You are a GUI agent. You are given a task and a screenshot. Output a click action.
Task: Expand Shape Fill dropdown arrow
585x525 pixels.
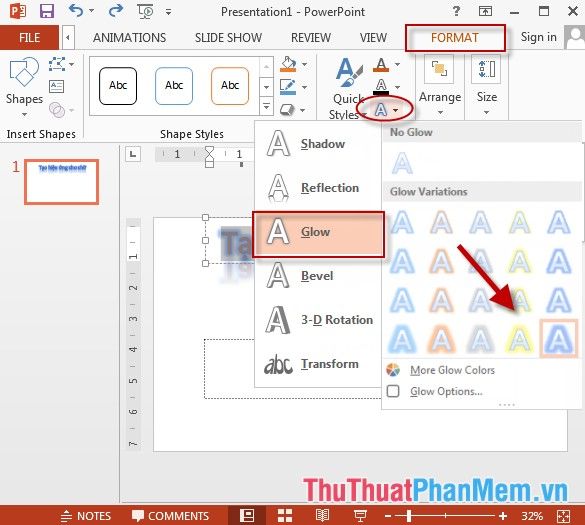click(304, 64)
